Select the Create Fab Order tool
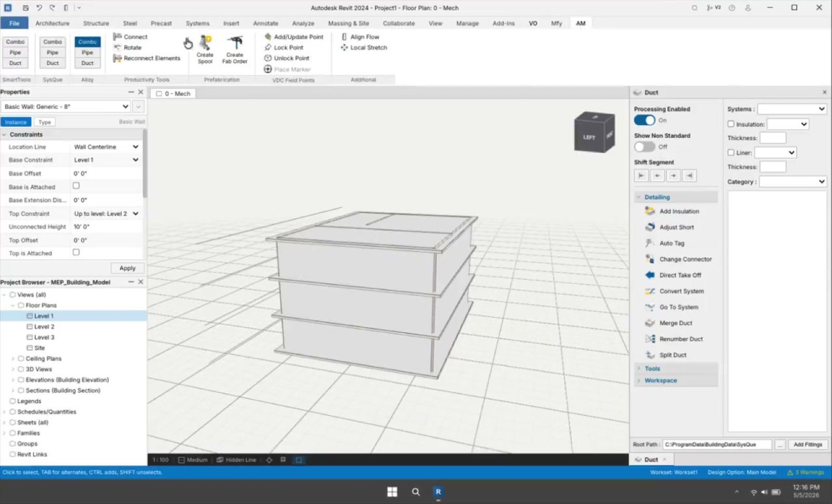Image resolution: width=832 pixels, height=504 pixels. pos(235,50)
